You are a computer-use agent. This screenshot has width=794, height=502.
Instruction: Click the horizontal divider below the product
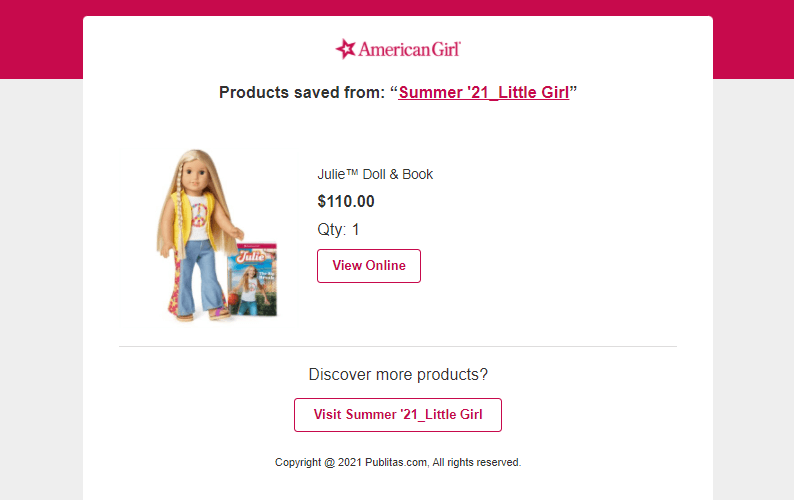398,346
